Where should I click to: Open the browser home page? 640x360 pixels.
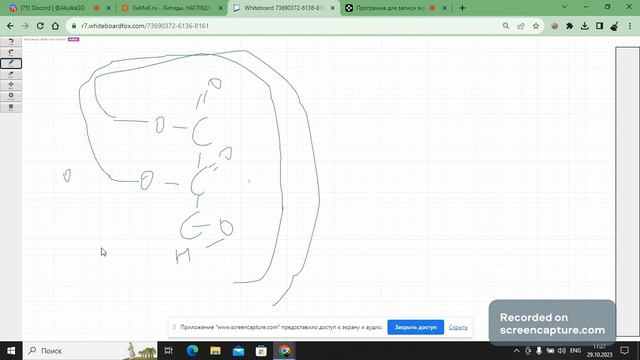55,26
